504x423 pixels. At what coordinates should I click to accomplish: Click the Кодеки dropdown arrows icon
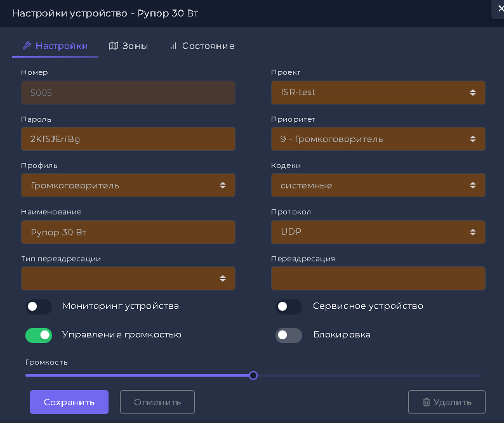pos(472,185)
